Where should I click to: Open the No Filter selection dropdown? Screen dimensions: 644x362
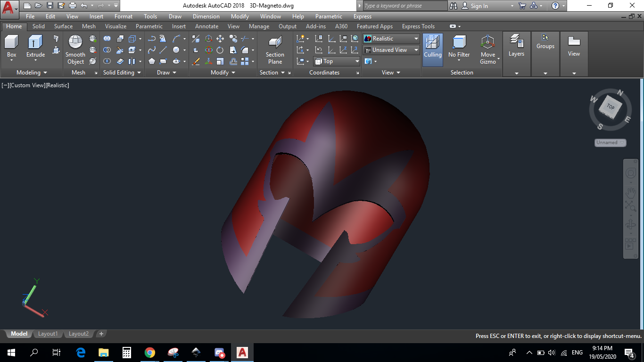point(459,60)
